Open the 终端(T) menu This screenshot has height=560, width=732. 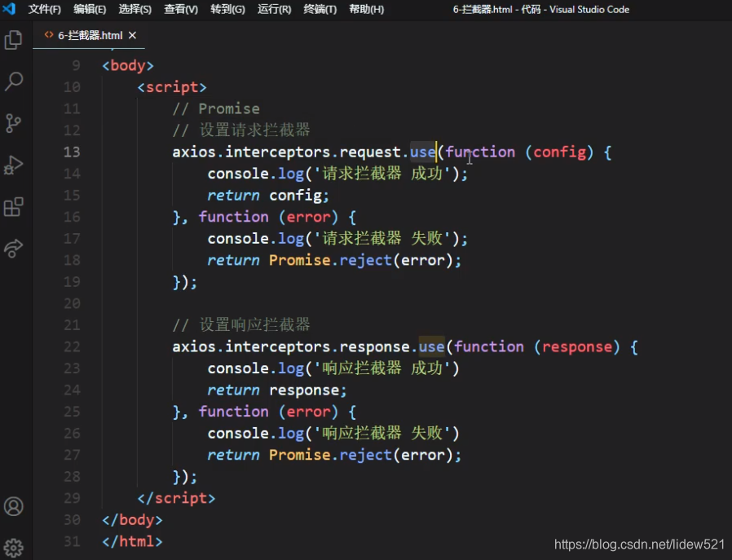320,9
